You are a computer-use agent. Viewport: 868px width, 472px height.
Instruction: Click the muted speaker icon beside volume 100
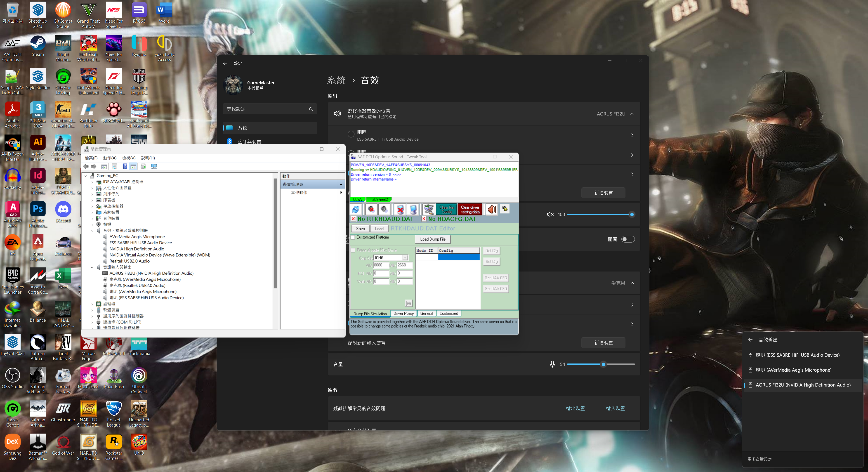(x=550, y=214)
